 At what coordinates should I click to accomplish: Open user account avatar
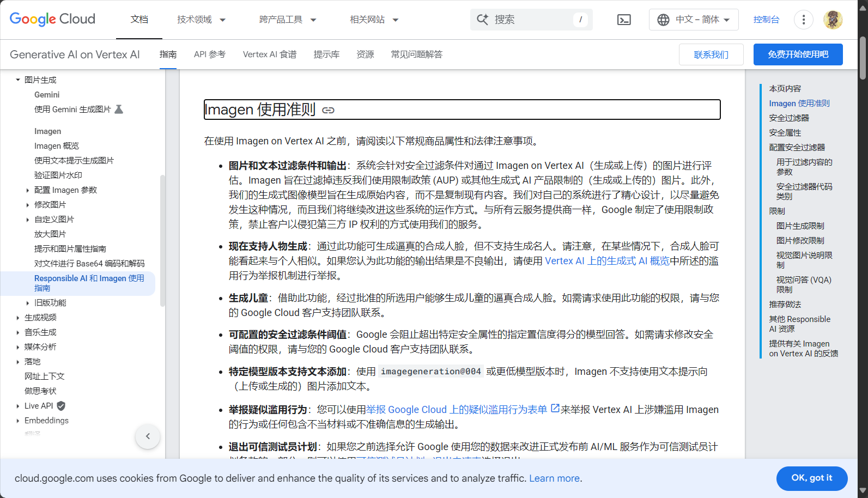(x=833, y=20)
